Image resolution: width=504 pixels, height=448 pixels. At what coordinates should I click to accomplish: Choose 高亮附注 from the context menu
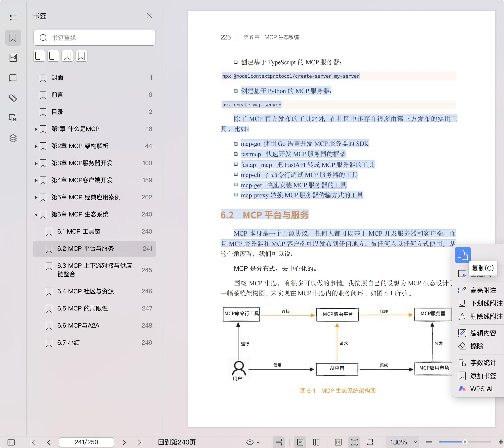click(483, 290)
